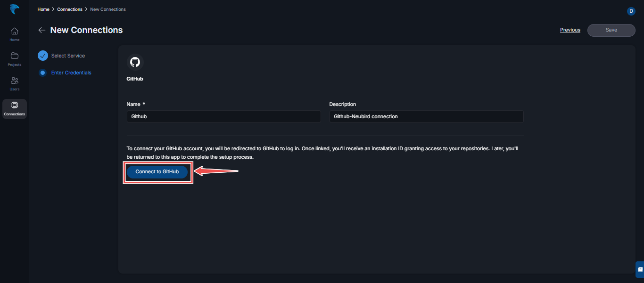Click the Previous link at the top
Viewport: 644px width, 283px height.
pyautogui.click(x=570, y=30)
